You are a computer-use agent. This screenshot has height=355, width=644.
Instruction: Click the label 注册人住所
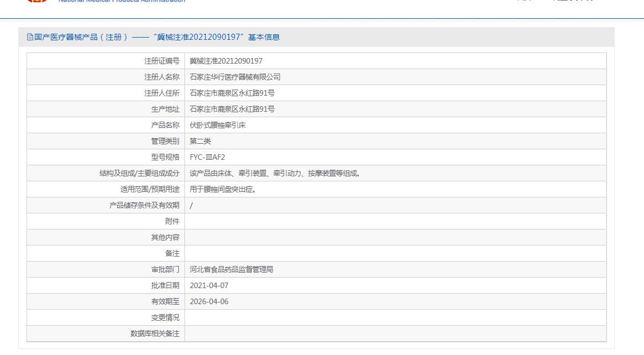click(x=162, y=93)
